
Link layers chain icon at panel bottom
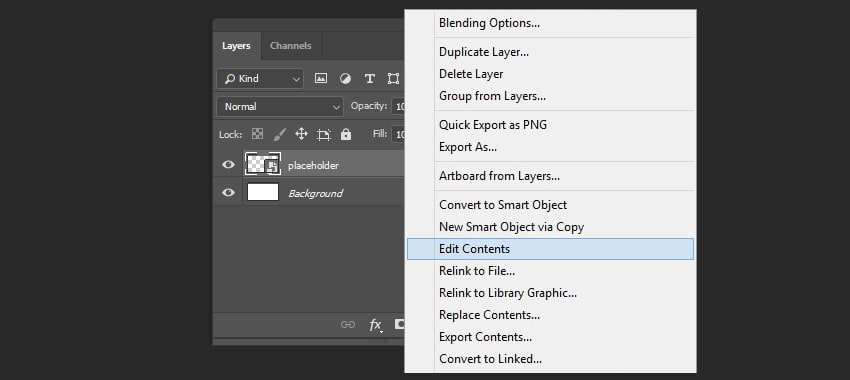(347, 325)
